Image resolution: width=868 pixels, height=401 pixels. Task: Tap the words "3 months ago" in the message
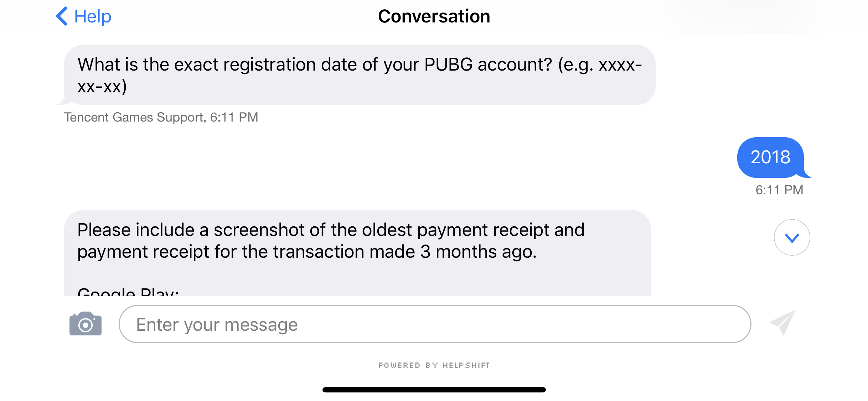tap(478, 252)
